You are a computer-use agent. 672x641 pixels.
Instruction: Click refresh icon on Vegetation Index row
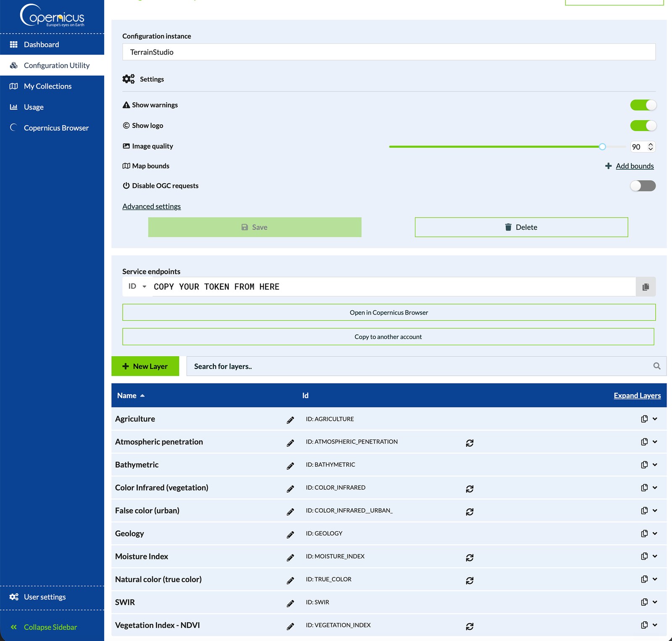470,626
